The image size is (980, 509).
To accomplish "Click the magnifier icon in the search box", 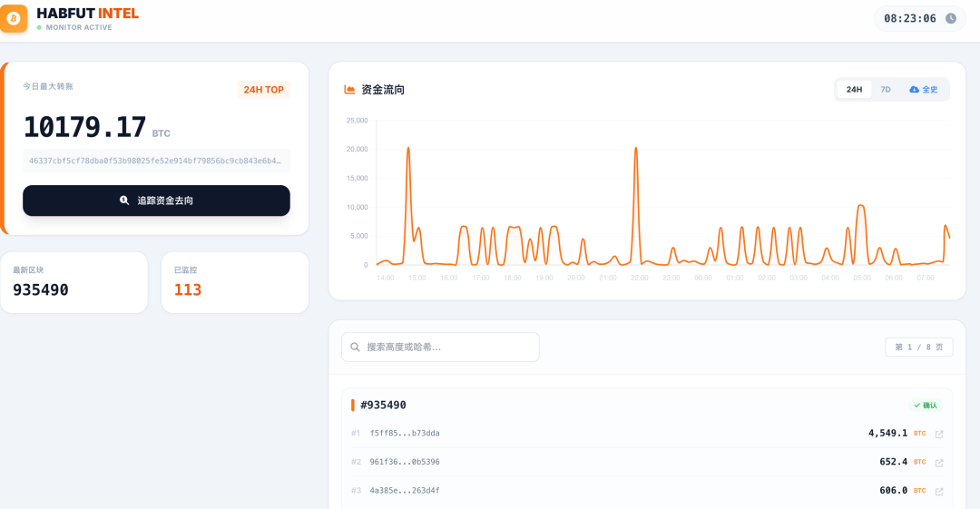I will point(355,347).
